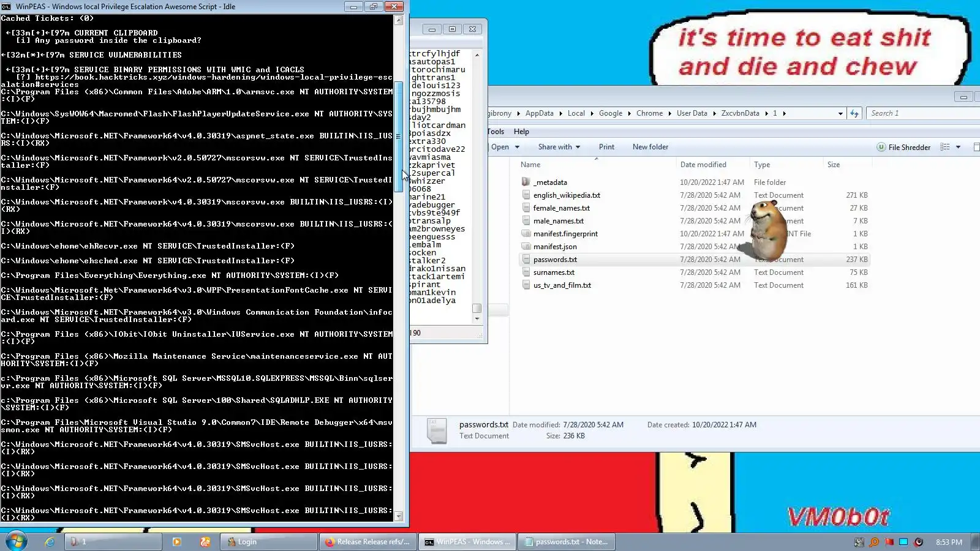This screenshot has width=980, height=551.
Task: Open the view options dropdown arrow
Action: point(958,147)
